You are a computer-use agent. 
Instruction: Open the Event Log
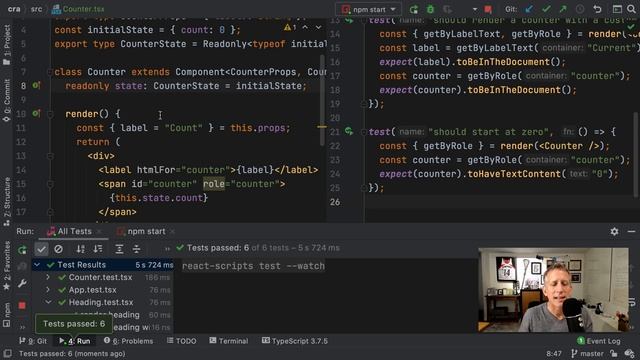599,341
